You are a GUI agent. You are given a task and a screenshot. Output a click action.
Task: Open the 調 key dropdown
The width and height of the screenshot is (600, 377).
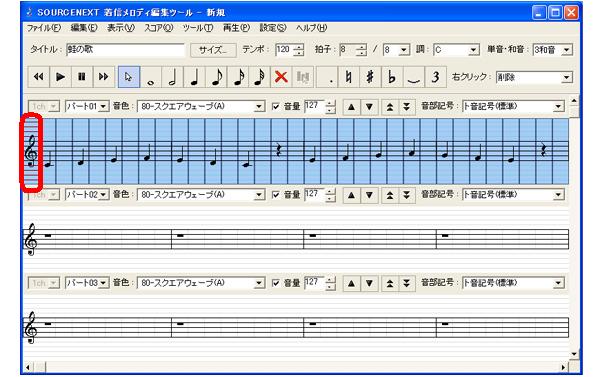473,50
